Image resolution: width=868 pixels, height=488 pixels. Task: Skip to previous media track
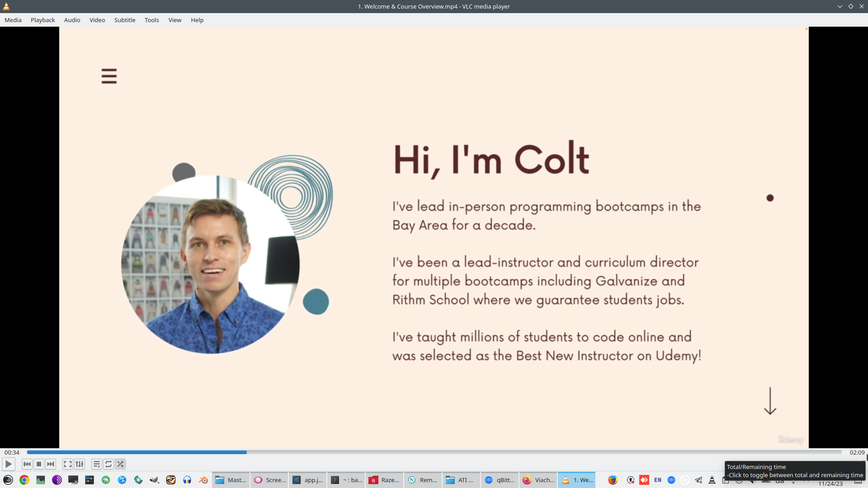[x=27, y=464]
